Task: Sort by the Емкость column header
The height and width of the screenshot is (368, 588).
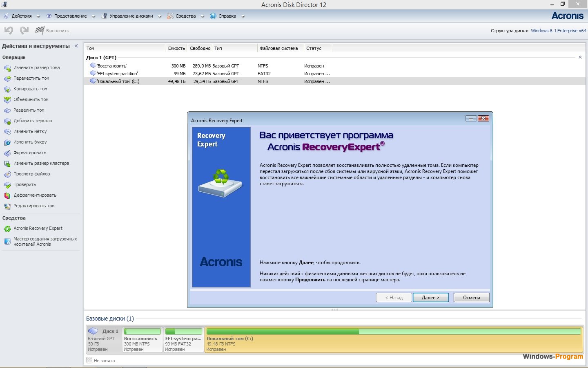Action: click(x=176, y=48)
